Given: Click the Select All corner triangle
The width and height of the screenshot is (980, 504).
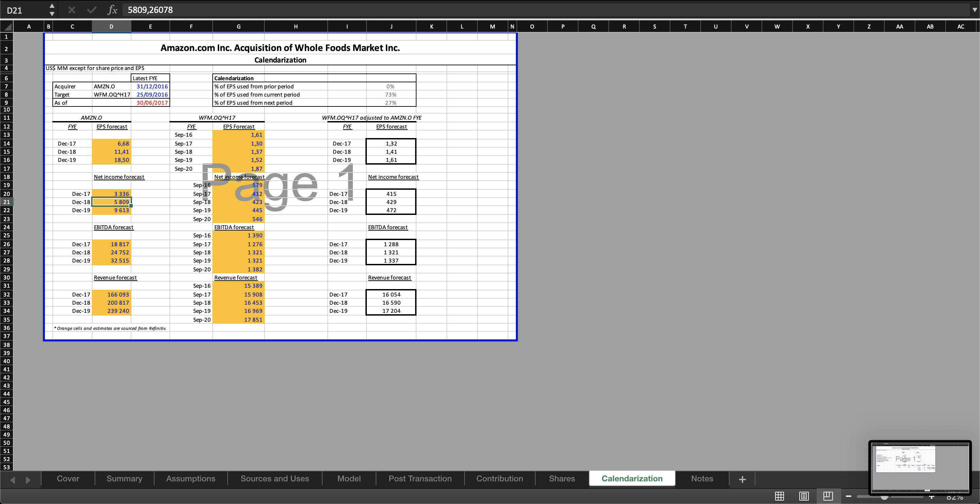Looking at the screenshot, I should tap(6, 26).
